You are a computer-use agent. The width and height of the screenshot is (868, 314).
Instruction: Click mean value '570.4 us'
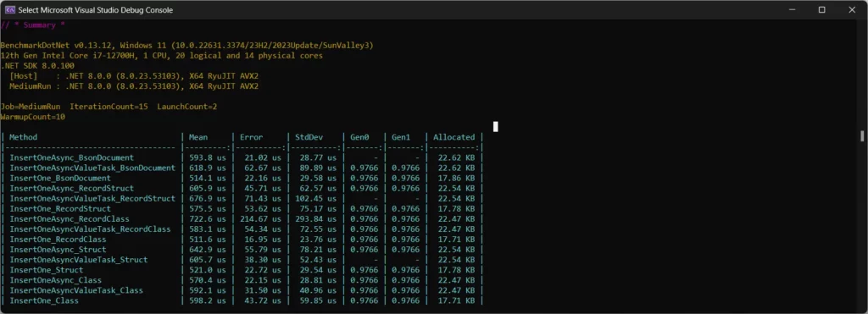(208, 280)
